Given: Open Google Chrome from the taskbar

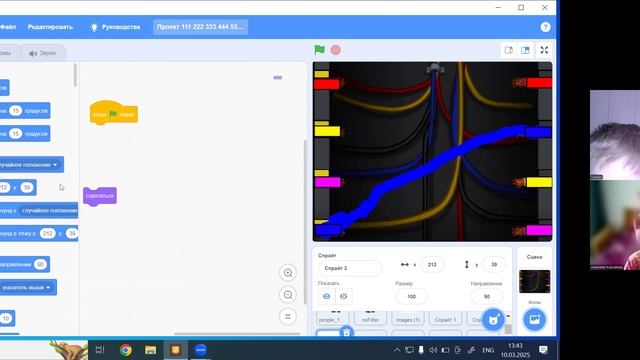Looking at the screenshot, I should [126, 350].
